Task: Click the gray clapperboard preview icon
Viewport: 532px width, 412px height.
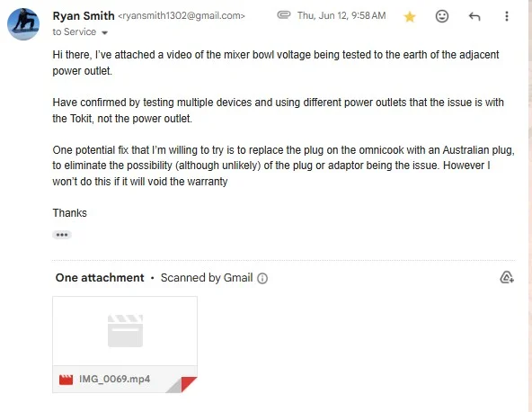Action: click(125, 331)
